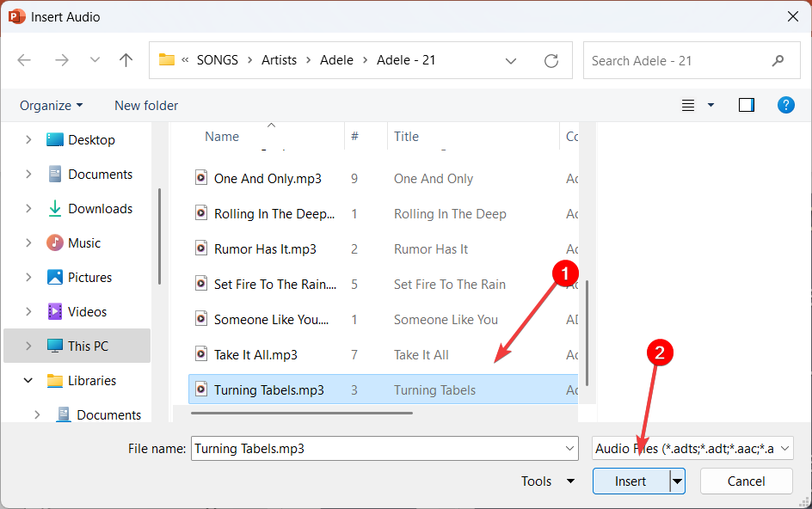Open the Insert button split arrow
Viewport: 812px width, 509px height.
coord(677,481)
